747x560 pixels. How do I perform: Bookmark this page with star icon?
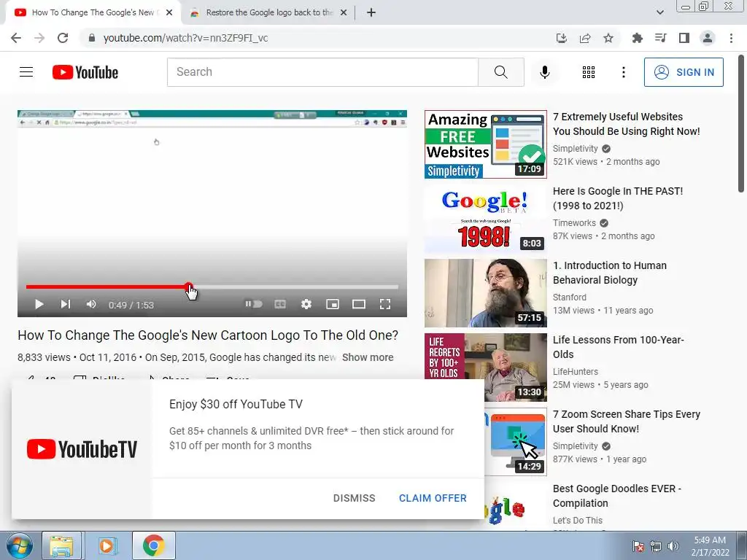click(608, 38)
